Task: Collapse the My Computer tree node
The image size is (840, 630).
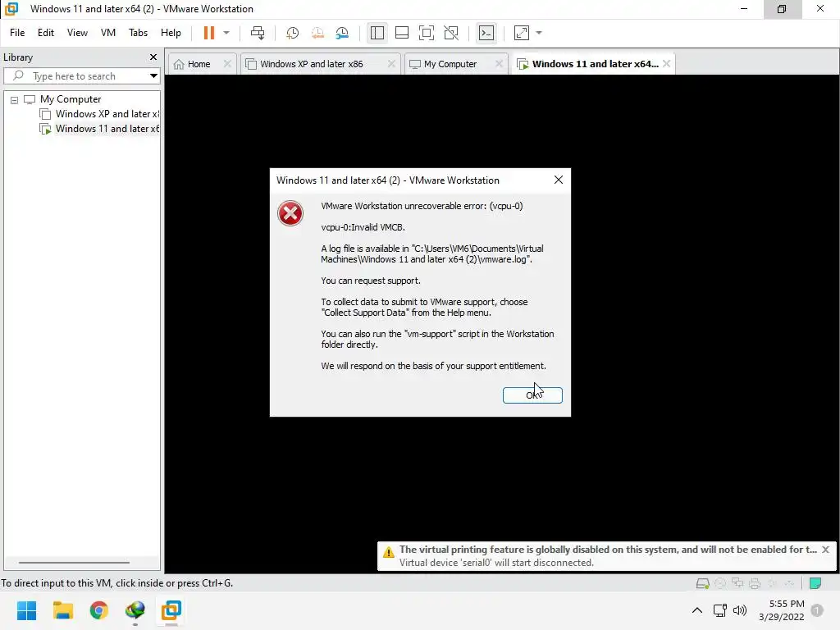Action: pyautogui.click(x=15, y=99)
